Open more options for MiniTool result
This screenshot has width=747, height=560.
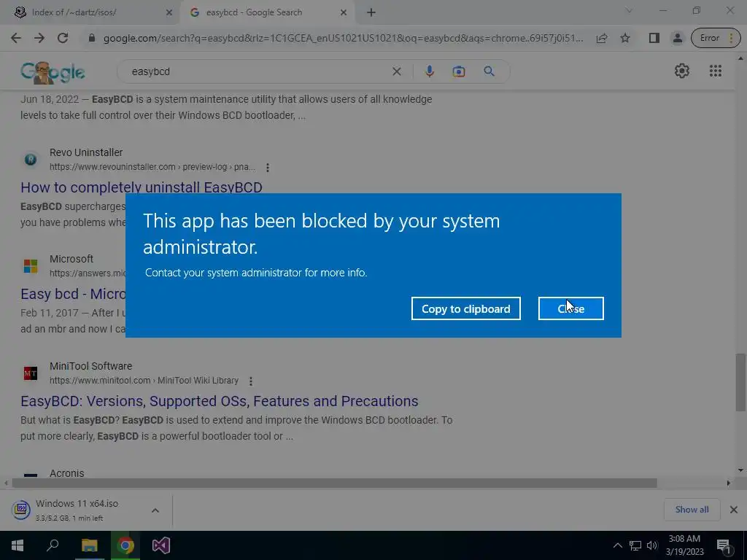(251, 381)
